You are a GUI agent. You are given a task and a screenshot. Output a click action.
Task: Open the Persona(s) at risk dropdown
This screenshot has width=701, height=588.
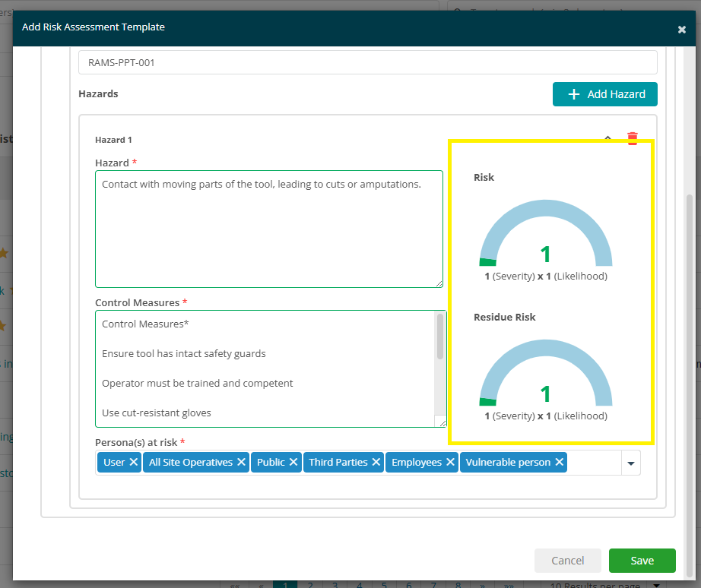631,463
